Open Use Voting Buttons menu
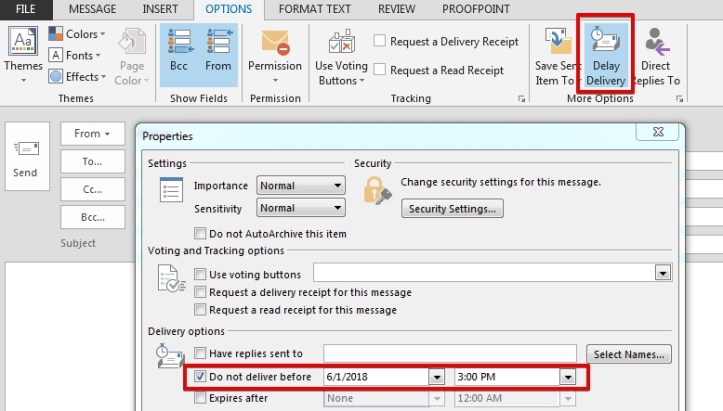Image resolution: width=723 pixels, height=411 pixels. (341, 57)
